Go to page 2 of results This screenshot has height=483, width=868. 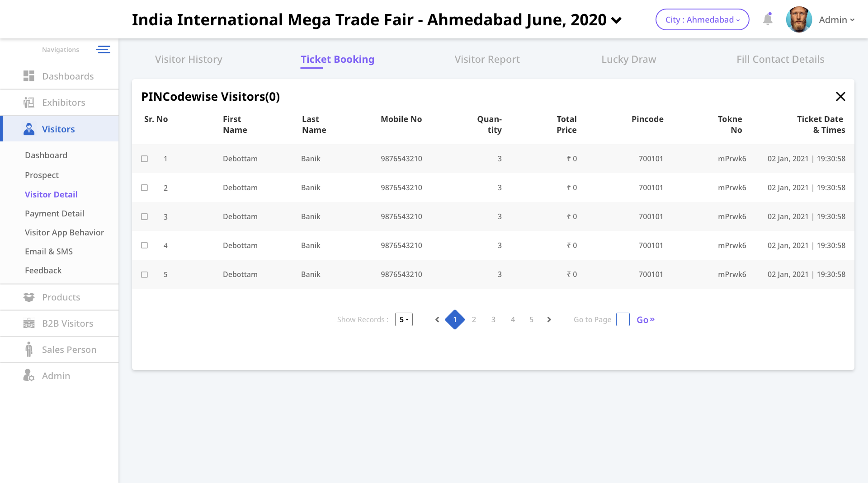474,319
